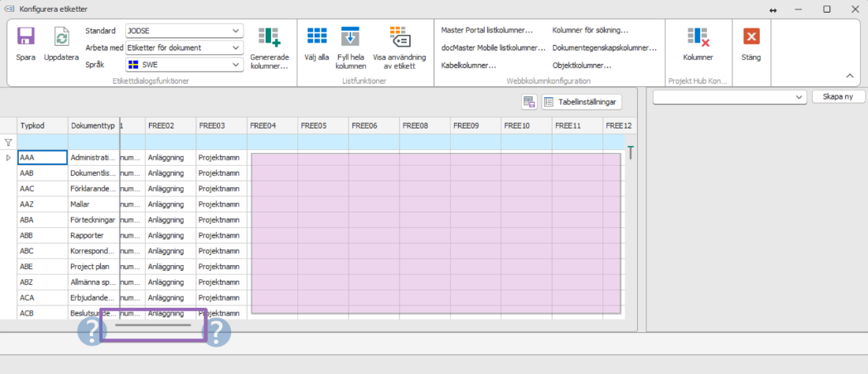Select the ABC typkod cell

click(42, 250)
